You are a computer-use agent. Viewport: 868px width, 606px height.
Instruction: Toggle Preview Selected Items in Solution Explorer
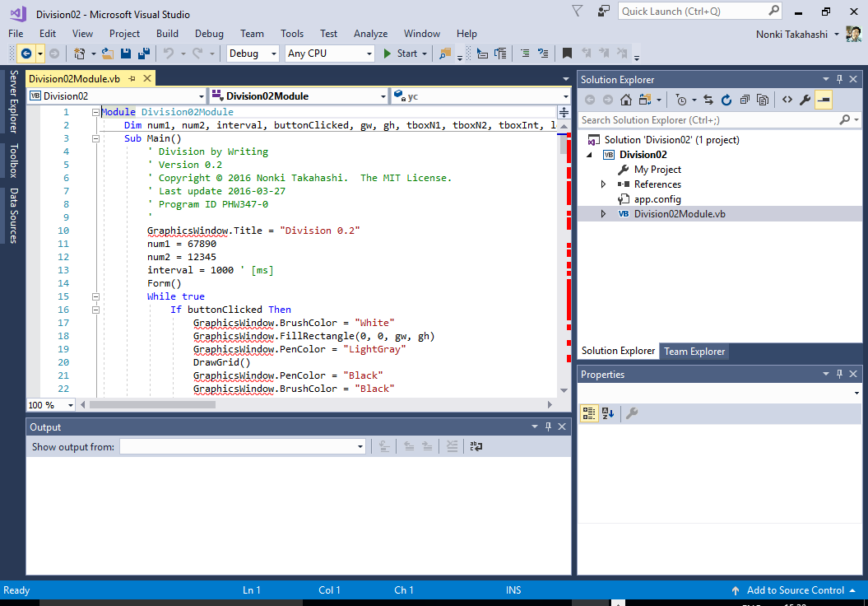(824, 100)
